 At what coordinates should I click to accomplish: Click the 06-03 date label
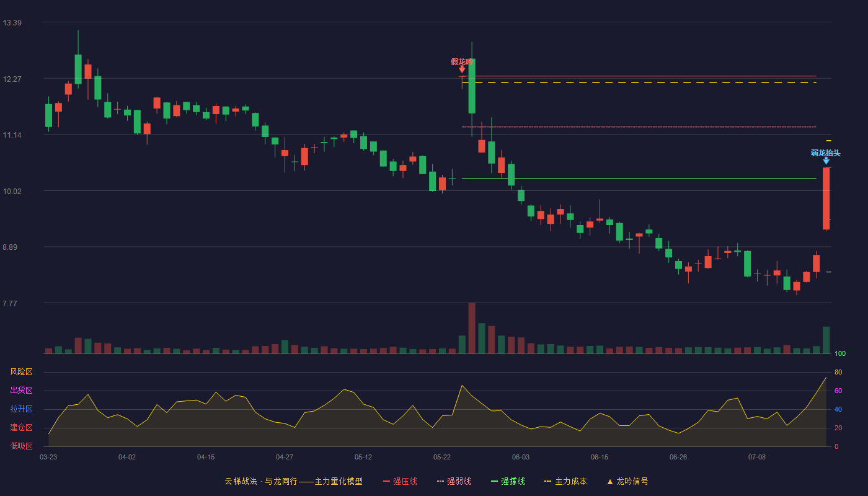pos(521,457)
